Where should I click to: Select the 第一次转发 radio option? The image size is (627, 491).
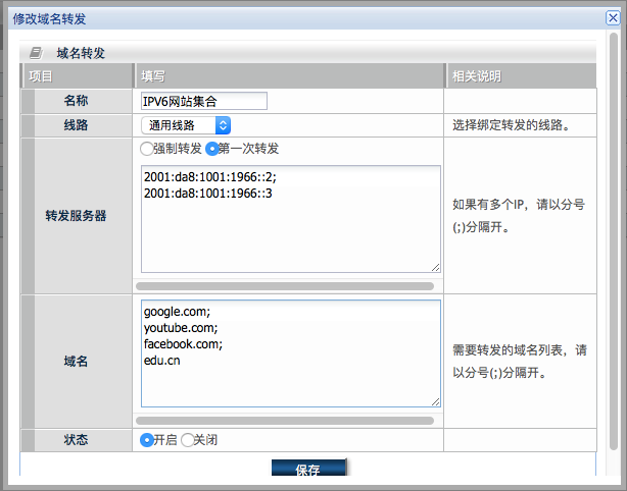(x=212, y=149)
